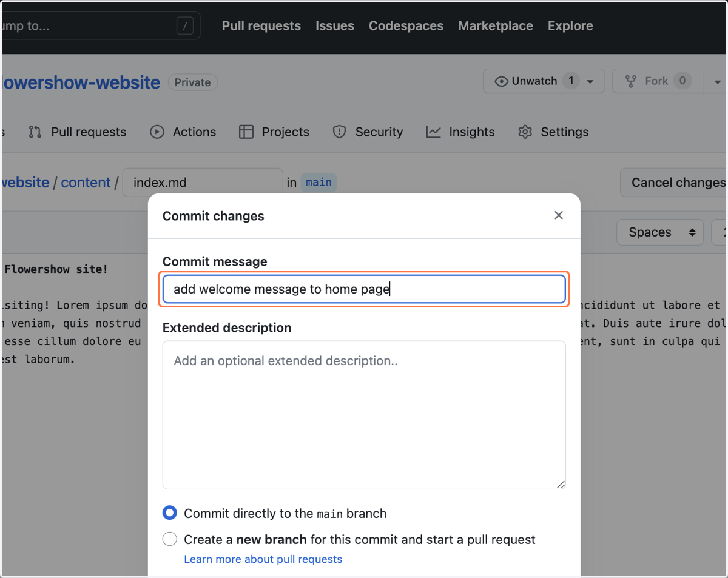Switch to the Settings tab
The image size is (728, 578).
(553, 132)
